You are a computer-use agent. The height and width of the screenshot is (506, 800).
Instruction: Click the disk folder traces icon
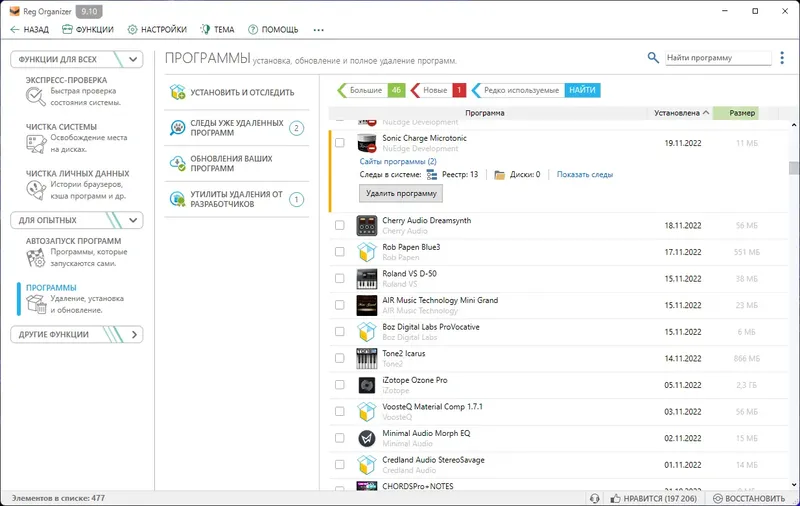click(499, 175)
